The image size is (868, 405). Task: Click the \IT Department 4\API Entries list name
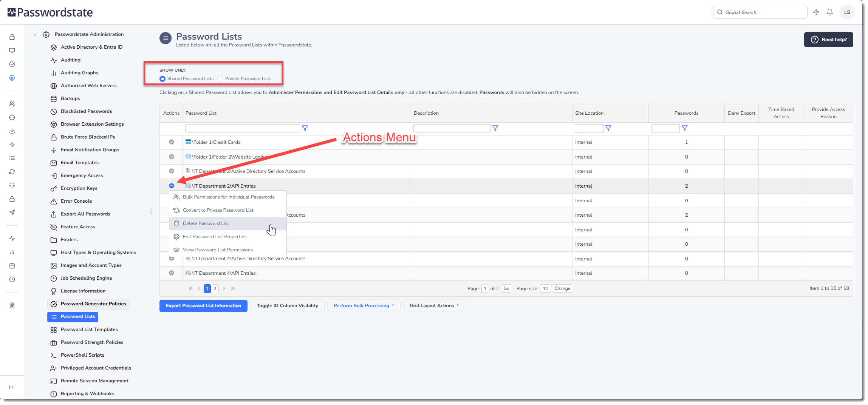pos(224,273)
